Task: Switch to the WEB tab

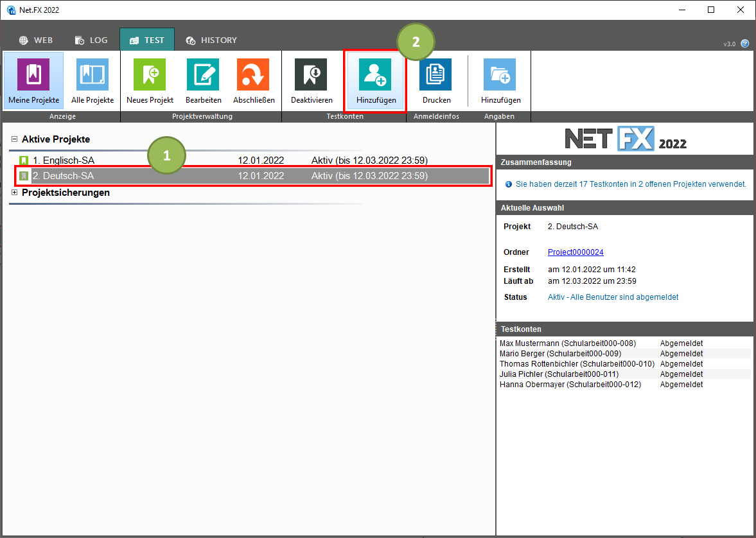Action: point(36,40)
